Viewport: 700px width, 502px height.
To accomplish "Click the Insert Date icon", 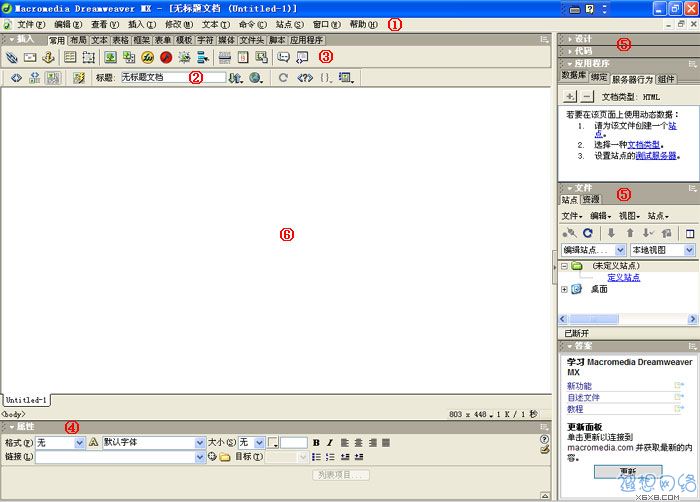I will [x=243, y=57].
